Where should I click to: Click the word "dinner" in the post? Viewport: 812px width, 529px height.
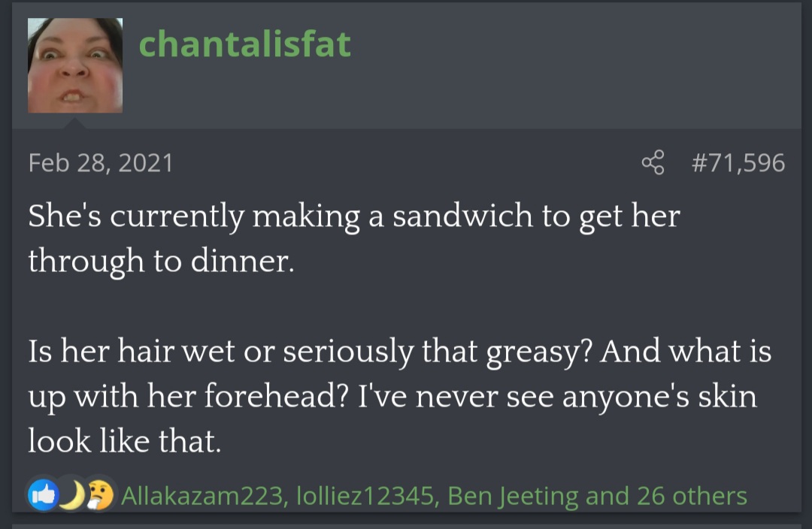249,261
